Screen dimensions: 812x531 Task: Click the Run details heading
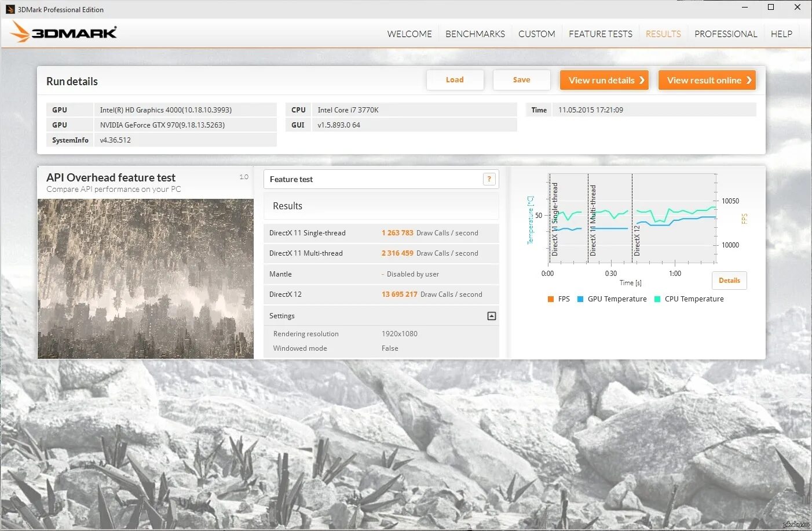click(x=72, y=81)
